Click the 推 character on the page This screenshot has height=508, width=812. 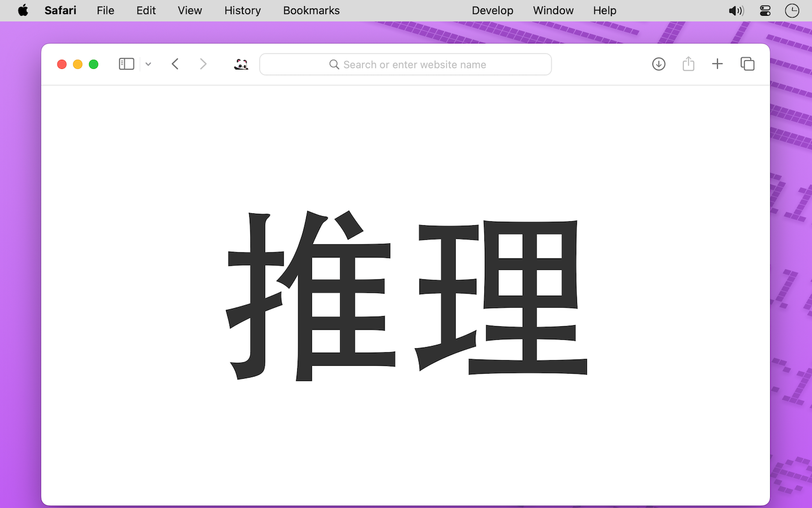311,296
